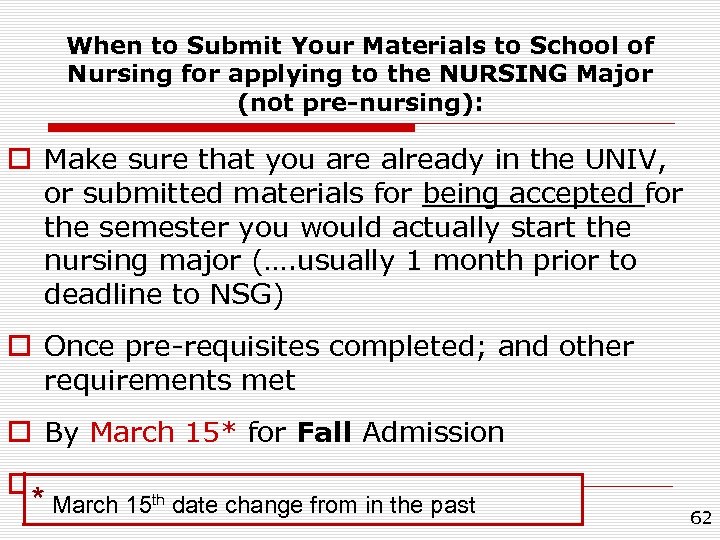Click "(not pre-nursing):" in the title
Image resolution: width=720 pixels, height=540 pixels.
tap(359, 102)
